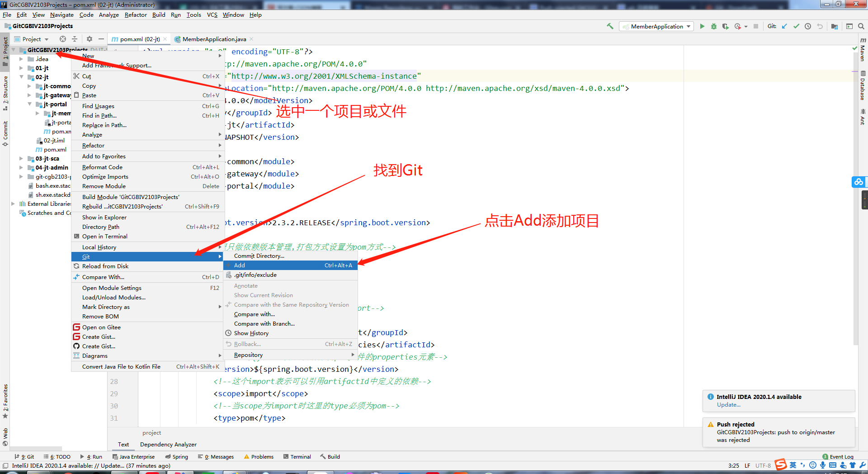This screenshot has height=474, width=868.
Task: Start debugging with the green bug icon
Action: 714,26
